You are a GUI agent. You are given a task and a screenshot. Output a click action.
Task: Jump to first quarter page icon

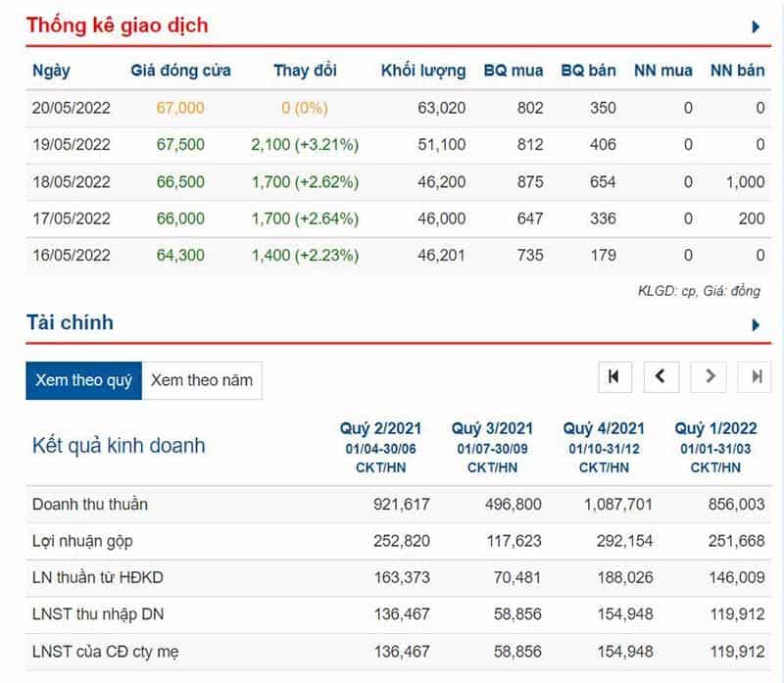[x=614, y=376]
